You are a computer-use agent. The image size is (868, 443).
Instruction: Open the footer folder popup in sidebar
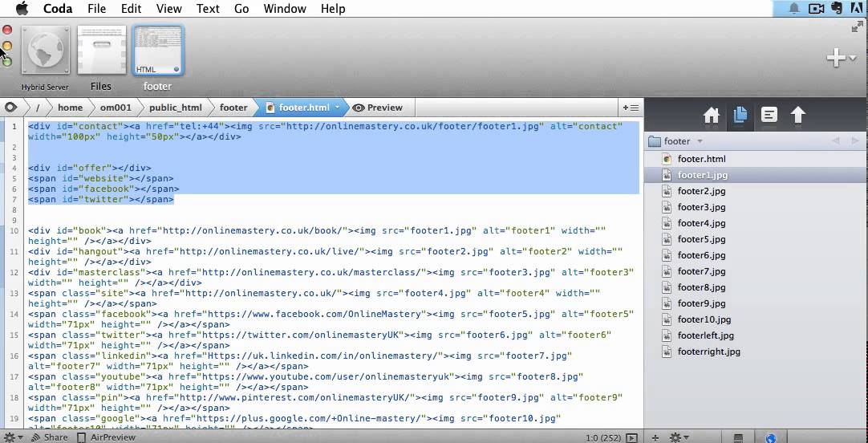point(675,141)
